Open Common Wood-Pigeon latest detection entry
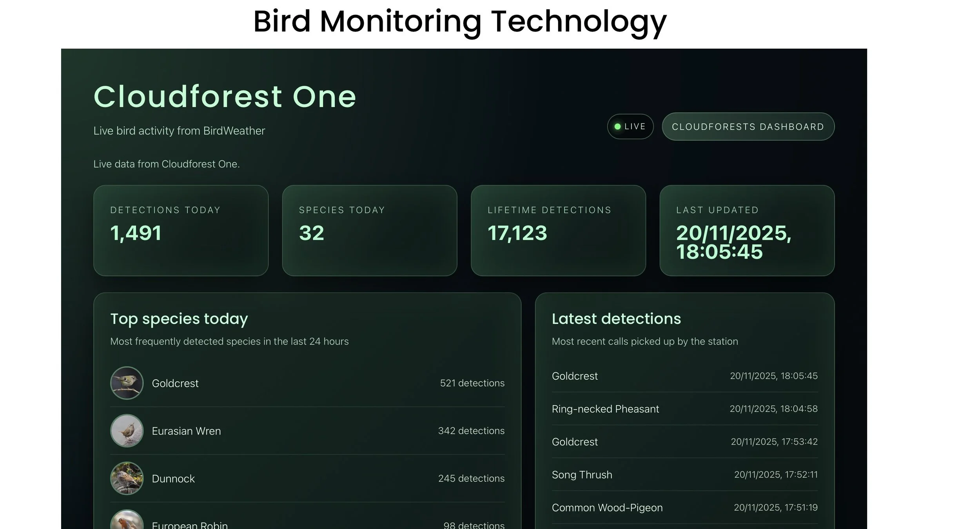The height and width of the screenshot is (529, 980). point(607,507)
